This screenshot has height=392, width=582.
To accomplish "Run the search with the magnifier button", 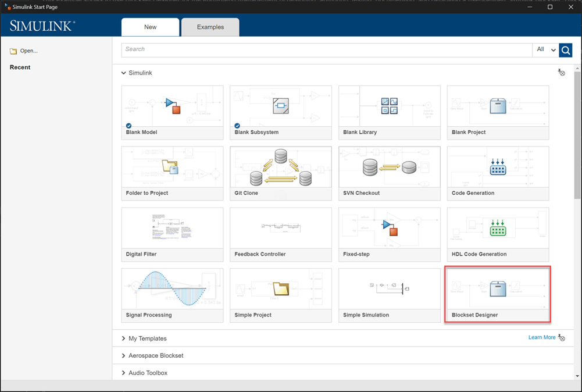I will (565, 50).
